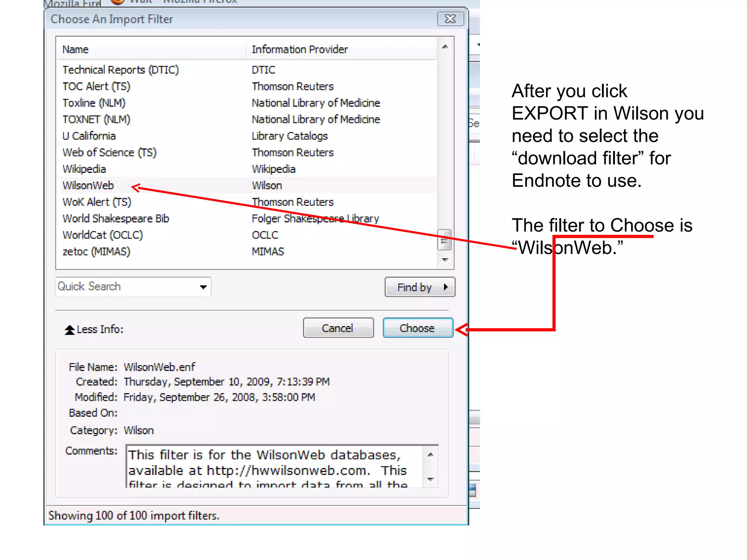Click the Choose button
This screenshot has width=747, height=560.
pyautogui.click(x=418, y=328)
